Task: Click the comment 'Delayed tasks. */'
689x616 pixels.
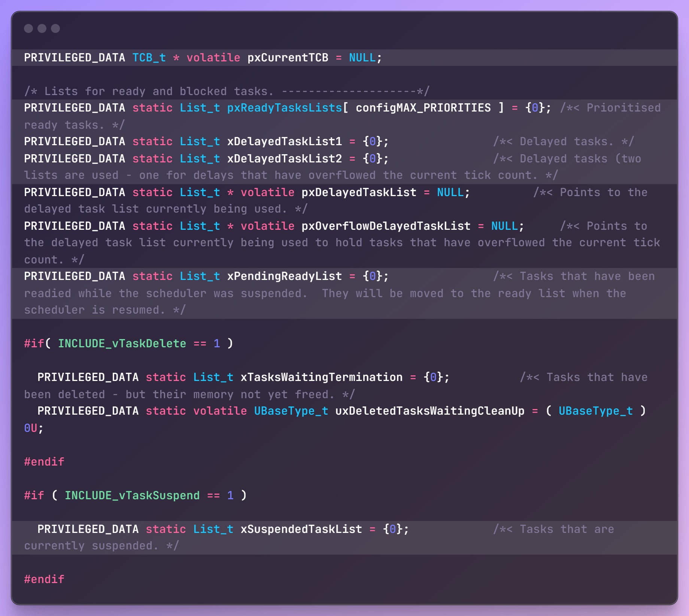Action: pos(577,141)
